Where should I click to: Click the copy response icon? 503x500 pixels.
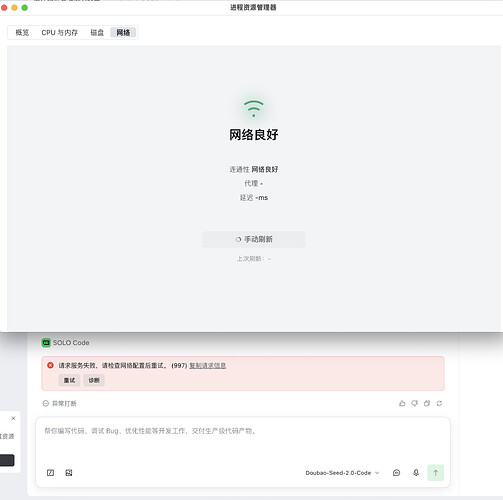[x=427, y=403]
